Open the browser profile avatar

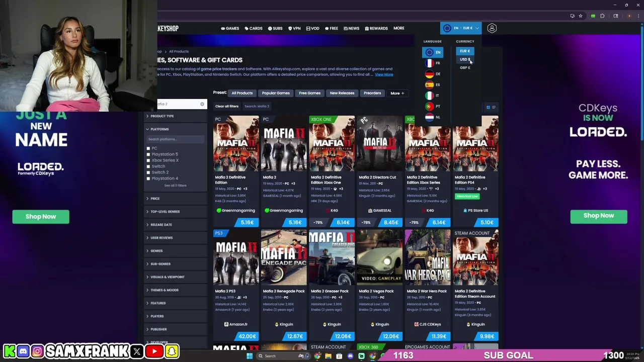click(628, 16)
